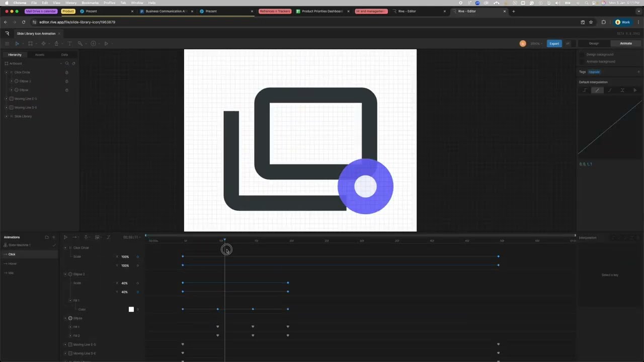
Task: Click the timeline loop mode arrow icon
Action: click(74, 237)
